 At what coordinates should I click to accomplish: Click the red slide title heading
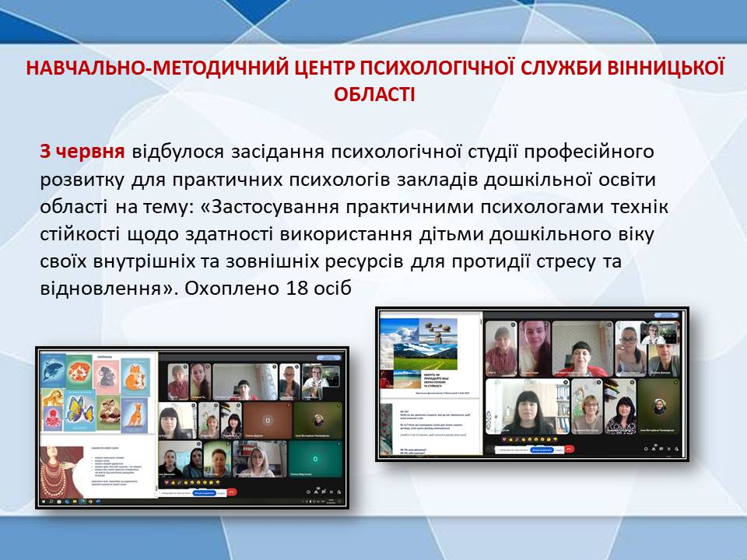tap(374, 81)
